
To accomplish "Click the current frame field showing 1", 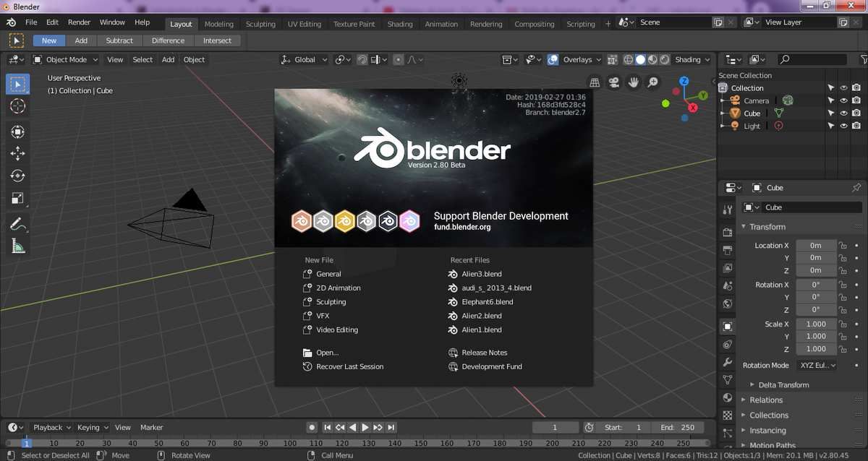I will tap(555, 428).
